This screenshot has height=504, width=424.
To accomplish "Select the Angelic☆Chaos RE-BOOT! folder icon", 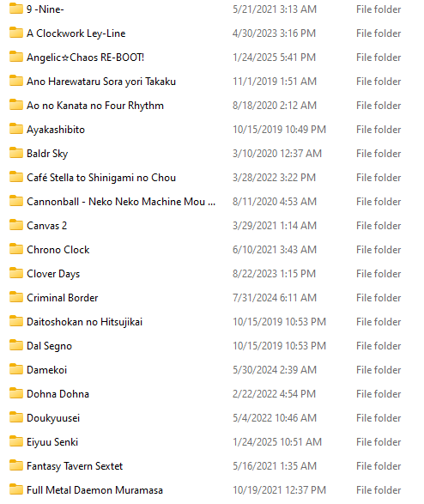I will pos(16,57).
